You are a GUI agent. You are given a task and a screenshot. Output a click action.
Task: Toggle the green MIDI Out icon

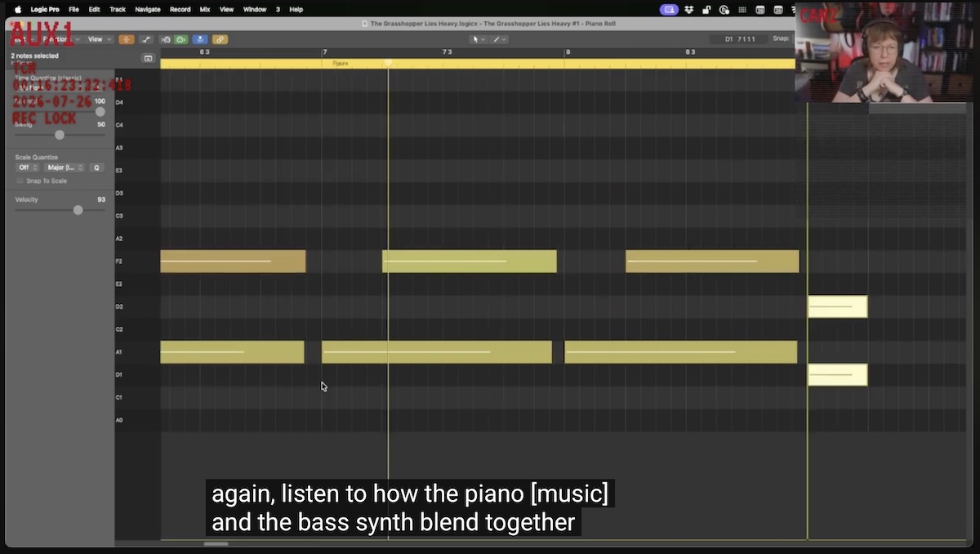pos(180,39)
